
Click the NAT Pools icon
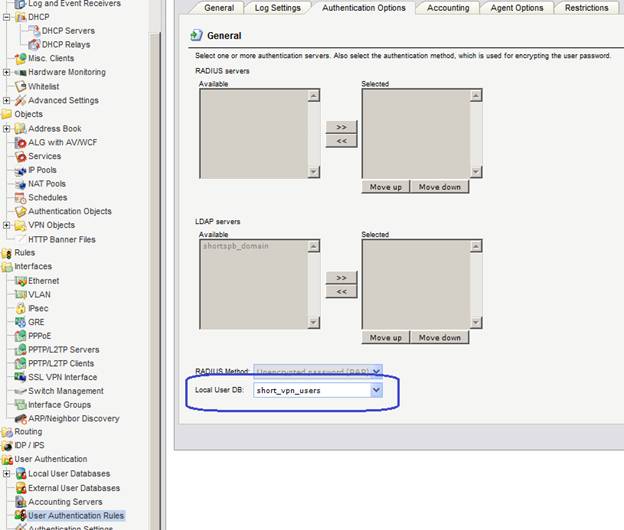(20, 184)
